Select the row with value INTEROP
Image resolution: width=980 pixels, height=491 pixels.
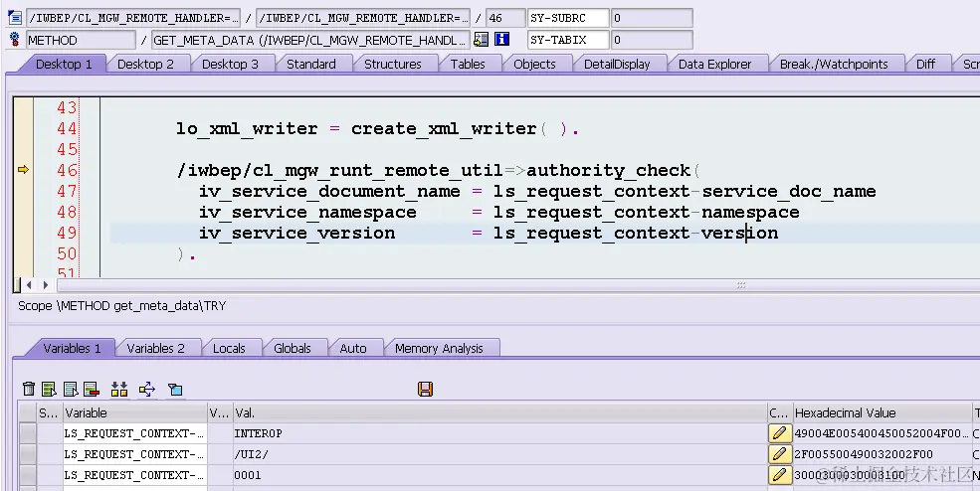click(x=28, y=433)
